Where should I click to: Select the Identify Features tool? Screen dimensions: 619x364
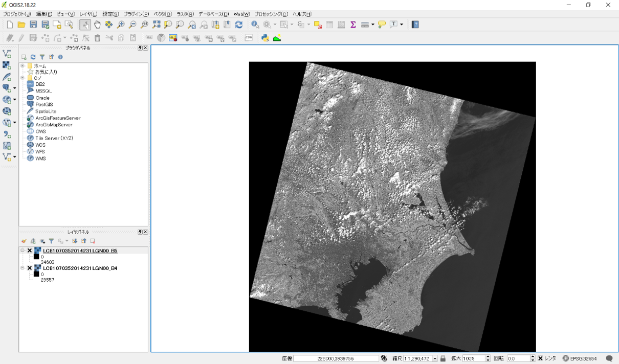point(255,25)
